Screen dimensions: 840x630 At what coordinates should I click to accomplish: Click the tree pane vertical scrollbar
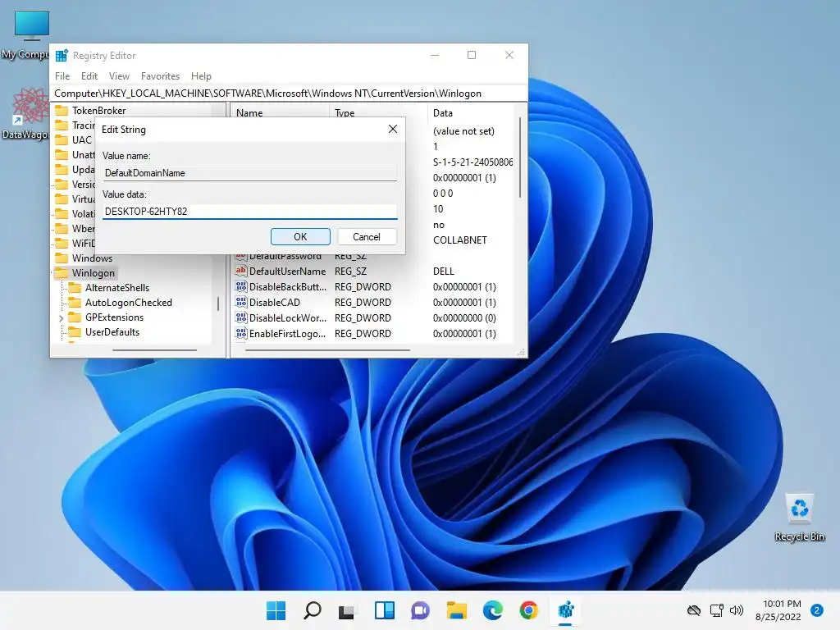218,304
